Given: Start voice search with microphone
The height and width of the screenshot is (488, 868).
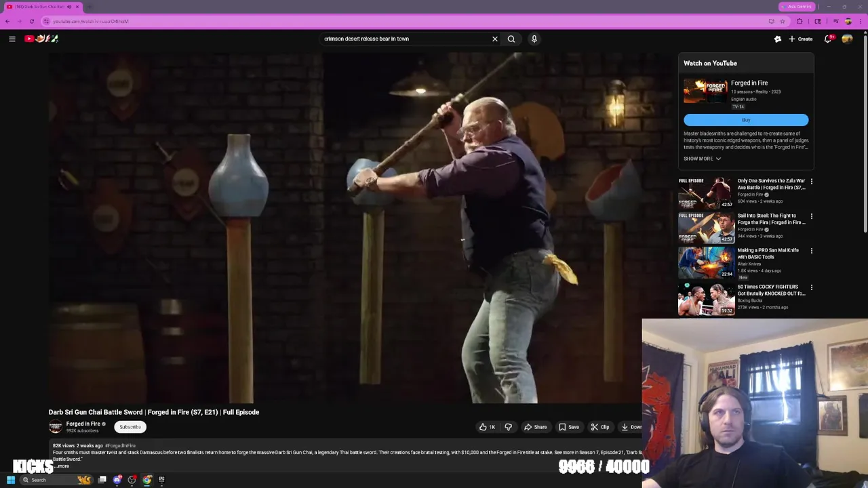Looking at the screenshot, I should pos(534,39).
